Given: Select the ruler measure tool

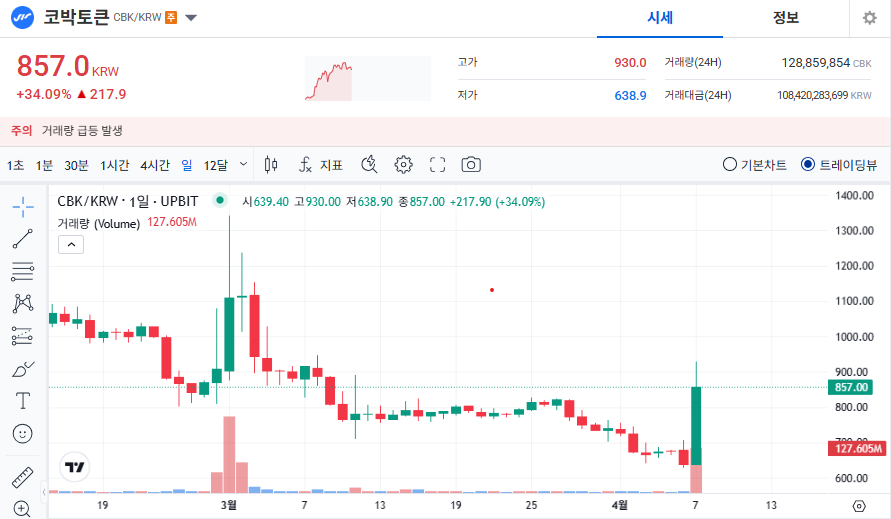Looking at the screenshot, I should click(x=23, y=478).
